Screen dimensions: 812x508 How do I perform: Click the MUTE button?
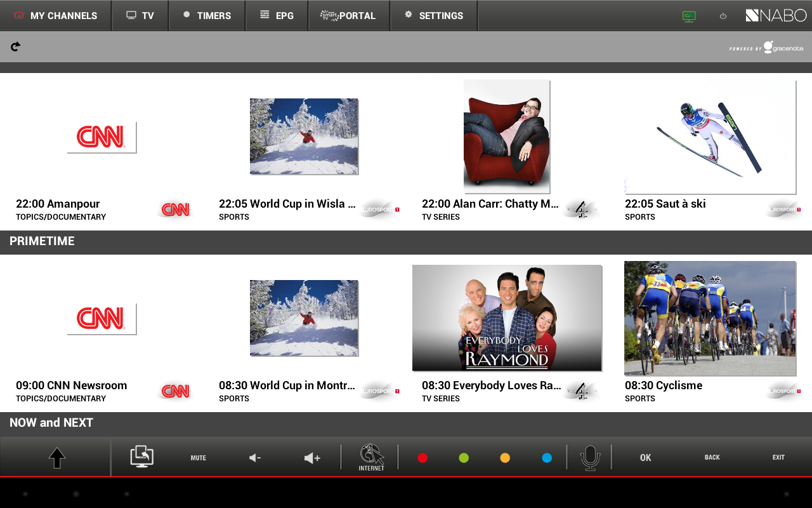[199, 458]
